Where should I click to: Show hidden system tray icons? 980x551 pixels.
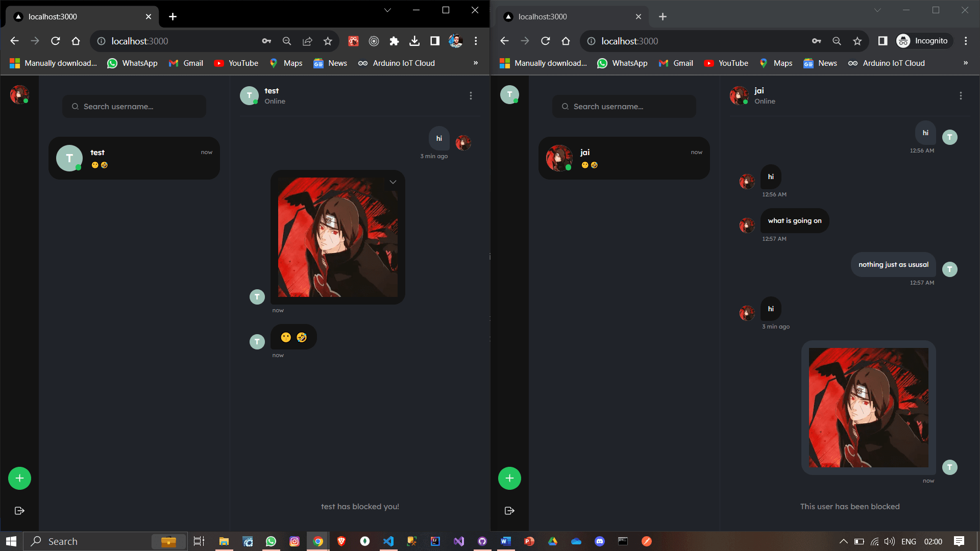(844, 541)
